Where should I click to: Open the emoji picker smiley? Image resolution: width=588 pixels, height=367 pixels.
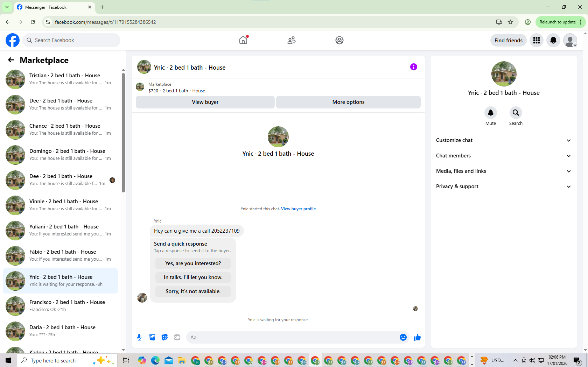[x=403, y=337]
